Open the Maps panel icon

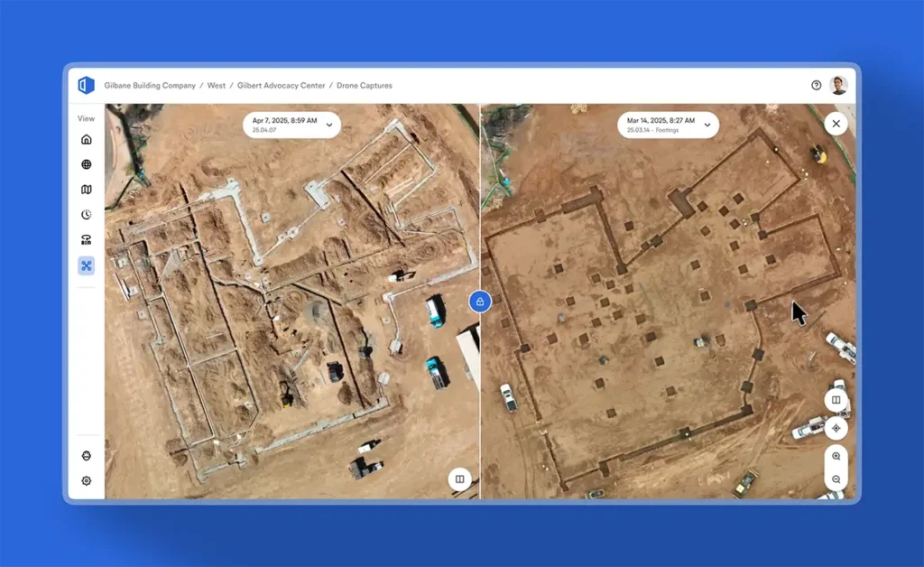pyautogui.click(x=86, y=190)
